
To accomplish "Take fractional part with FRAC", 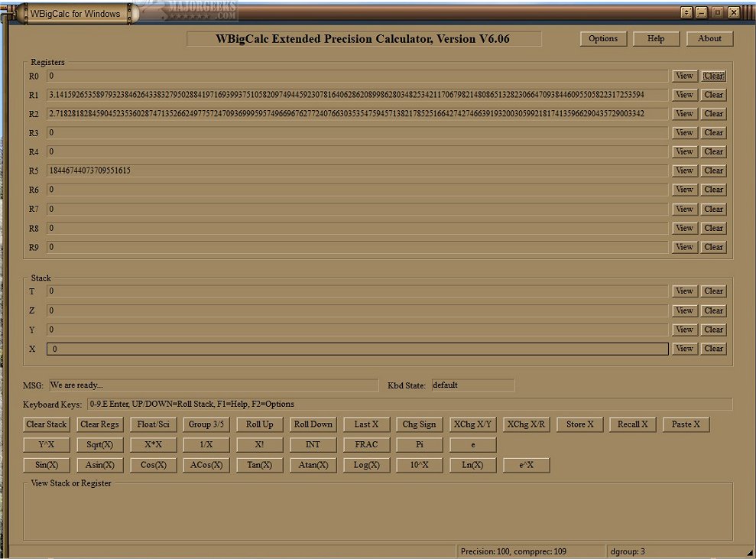I will click(366, 445).
